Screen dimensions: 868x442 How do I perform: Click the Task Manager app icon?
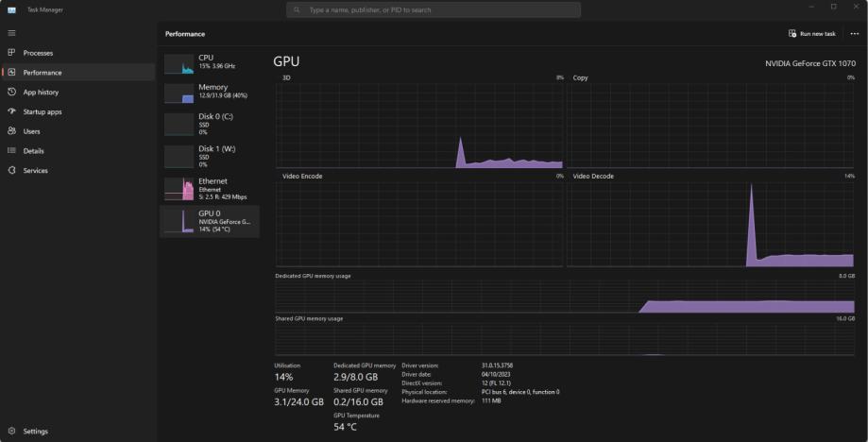click(11, 10)
